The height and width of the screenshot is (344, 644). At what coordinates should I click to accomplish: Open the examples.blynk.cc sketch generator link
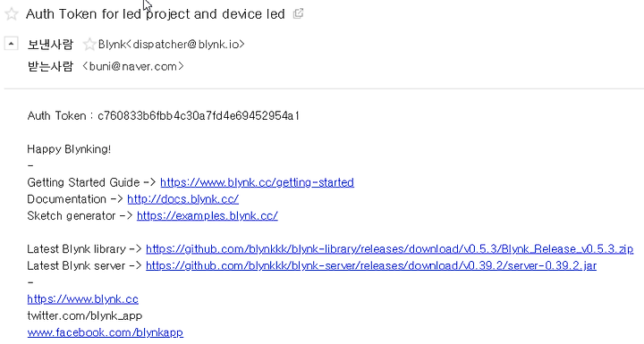tap(207, 215)
